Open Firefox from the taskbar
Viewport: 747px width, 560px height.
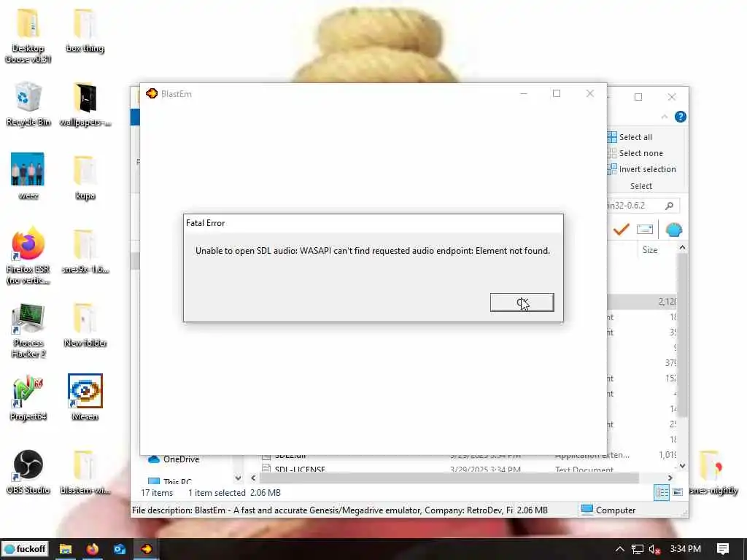(93, 549)
